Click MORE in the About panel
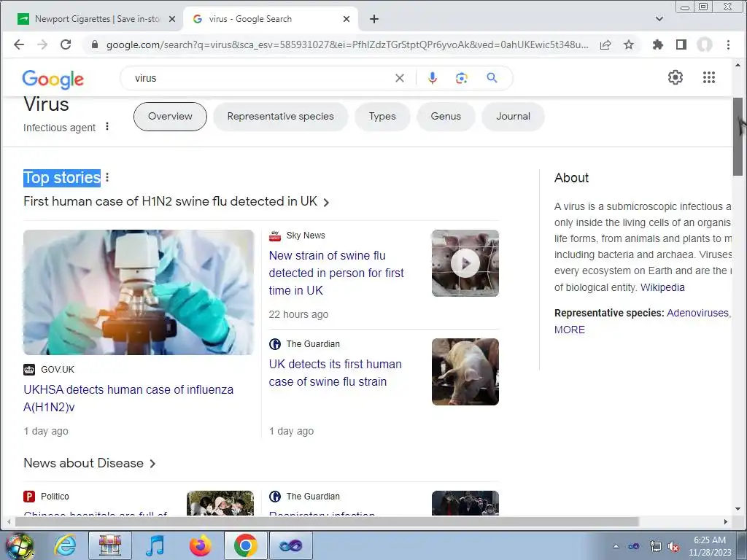Screen dimensions: 747x560 click(569, 330)
